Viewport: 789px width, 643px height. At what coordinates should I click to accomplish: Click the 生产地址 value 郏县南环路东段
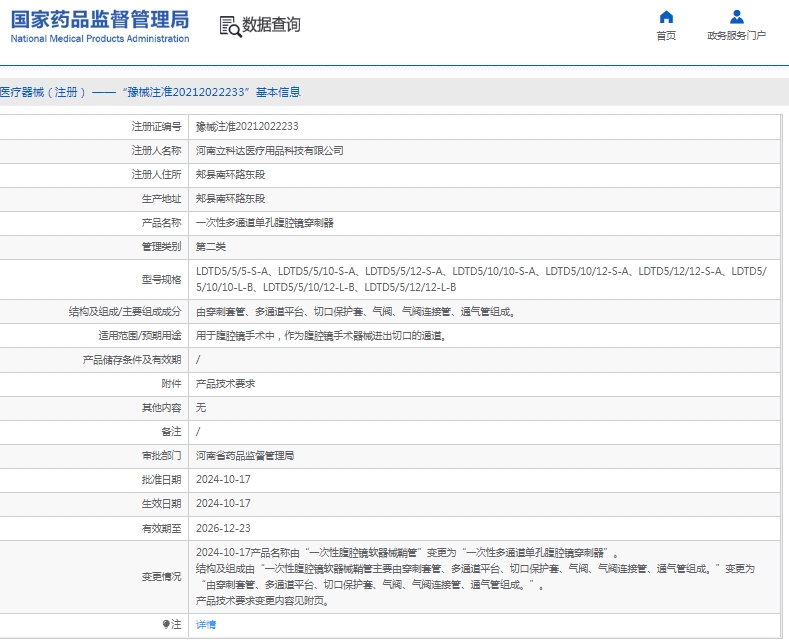pos(230,199)
